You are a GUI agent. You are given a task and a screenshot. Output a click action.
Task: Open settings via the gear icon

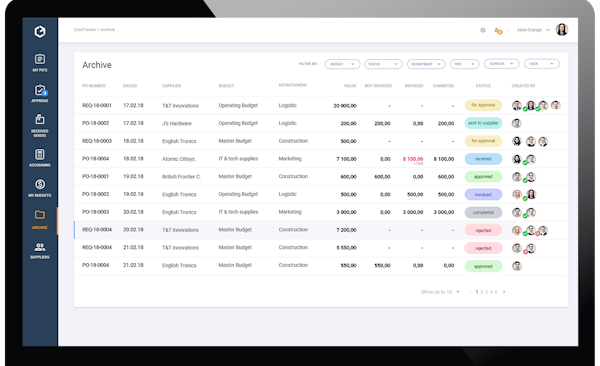click(483, 30)
